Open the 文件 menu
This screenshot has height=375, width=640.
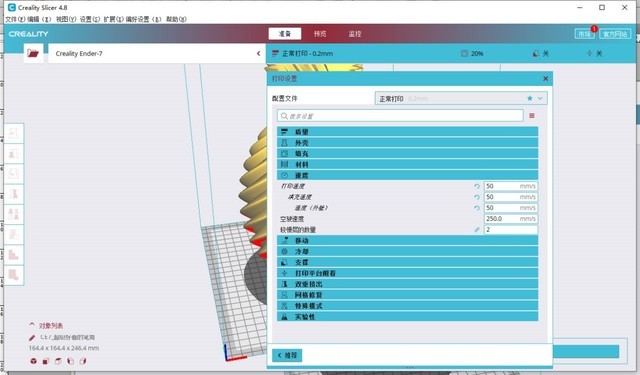pyautogui.click(x=15, y=19)
